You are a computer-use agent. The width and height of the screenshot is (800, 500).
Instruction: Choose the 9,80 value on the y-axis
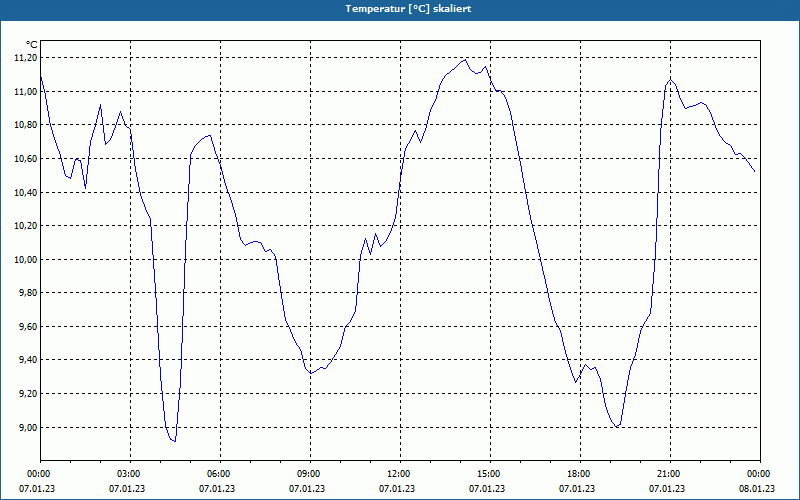28,293
